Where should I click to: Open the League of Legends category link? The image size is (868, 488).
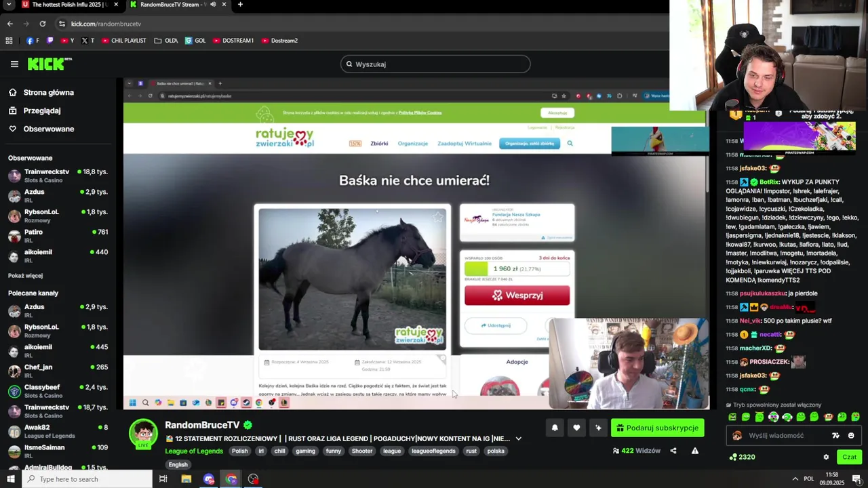coord(194,451)
